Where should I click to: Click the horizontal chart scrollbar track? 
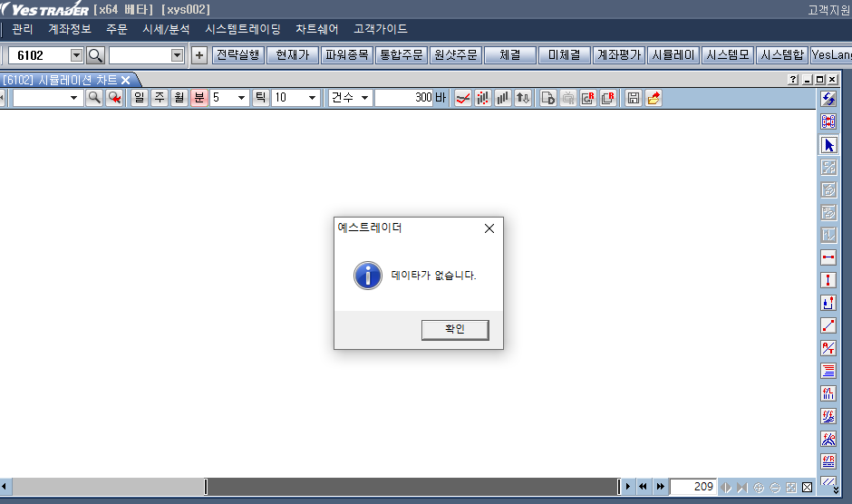pyautogui.click(x=408, y=487)
